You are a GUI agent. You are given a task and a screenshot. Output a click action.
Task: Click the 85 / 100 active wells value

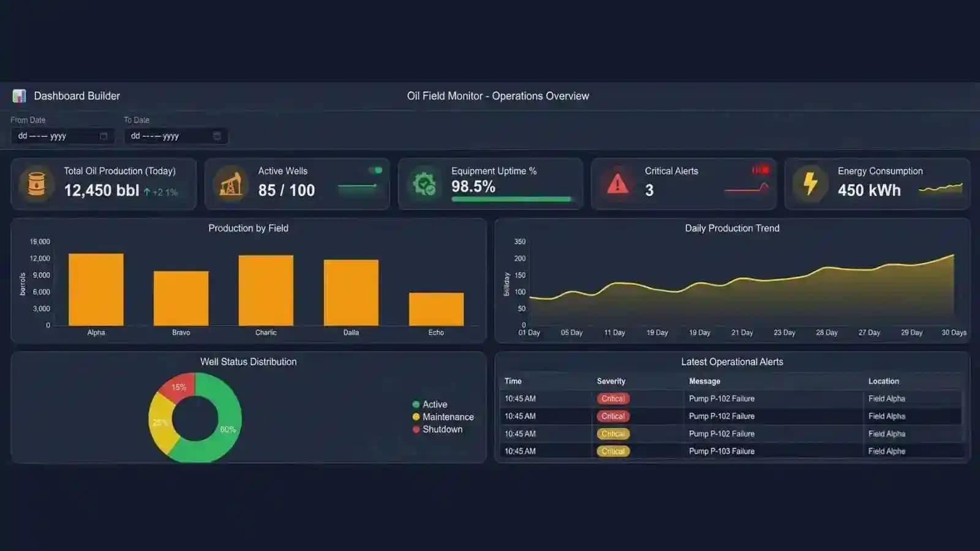(x=287, y=190)
